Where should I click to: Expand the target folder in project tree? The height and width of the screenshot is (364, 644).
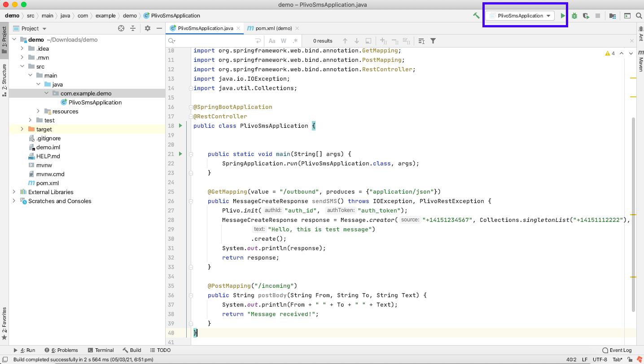22,129
